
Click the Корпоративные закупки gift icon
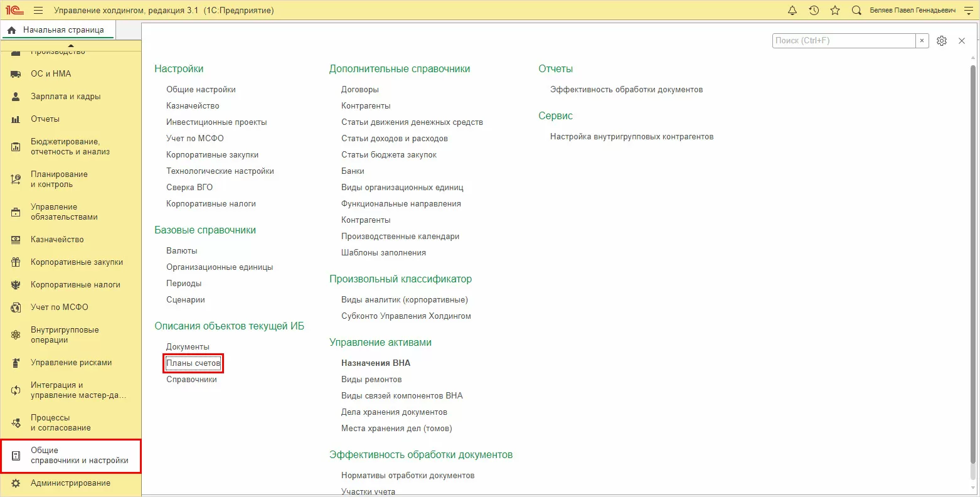(16, 262)
